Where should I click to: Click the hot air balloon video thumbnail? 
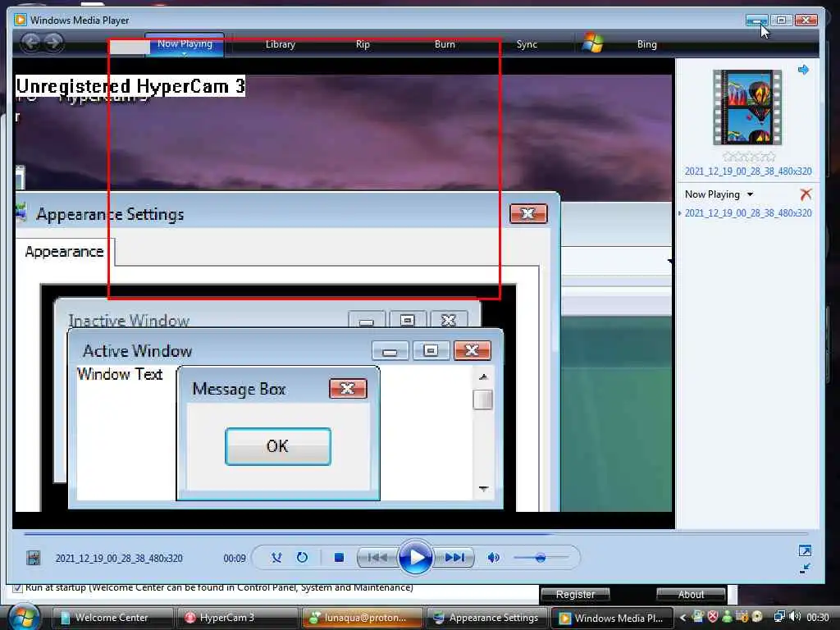click(746, 107)
